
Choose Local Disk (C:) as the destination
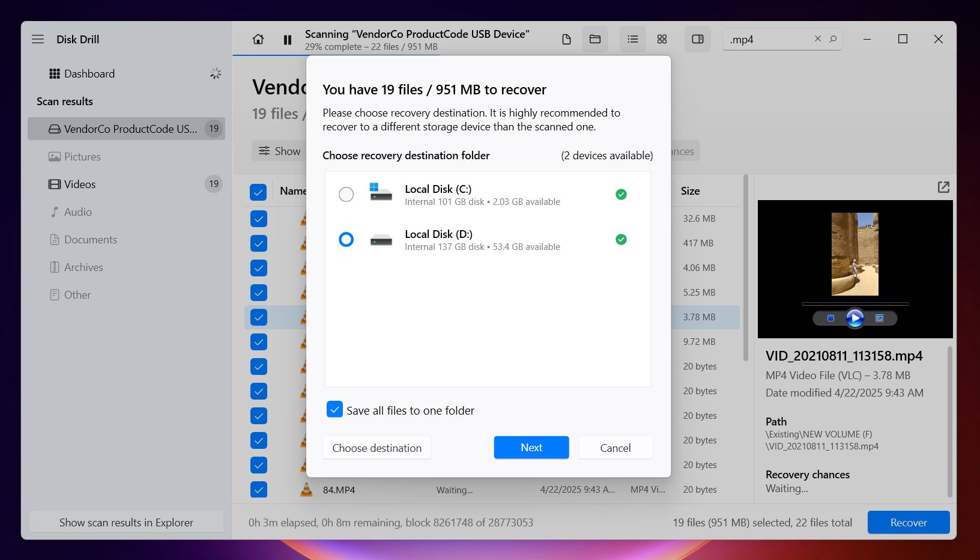coord(346,194)
